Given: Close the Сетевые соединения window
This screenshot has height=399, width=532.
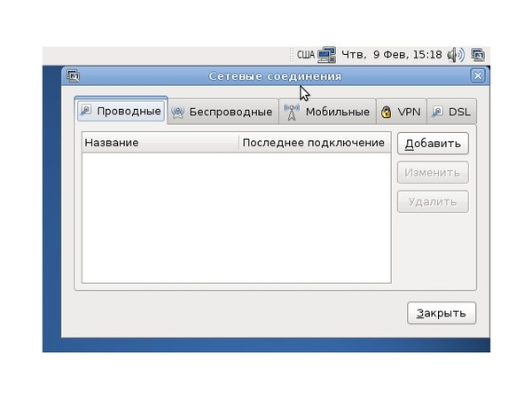Looking at the screenshot, I should [x=478, y=75].
